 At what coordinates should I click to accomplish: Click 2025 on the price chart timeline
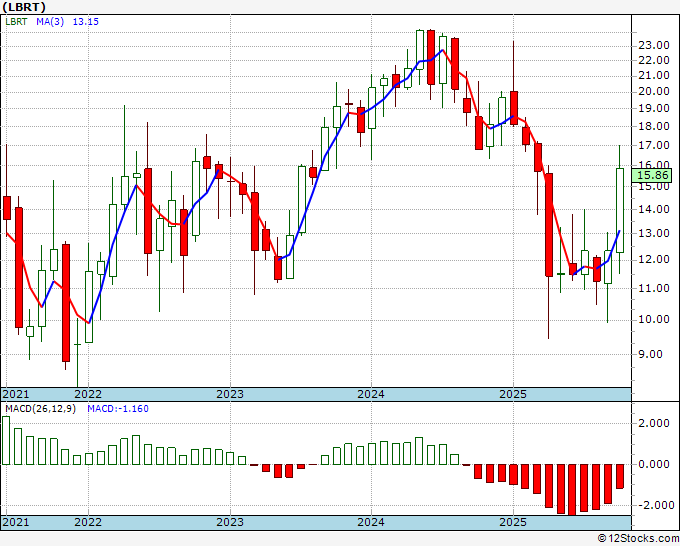coord(513,394)
